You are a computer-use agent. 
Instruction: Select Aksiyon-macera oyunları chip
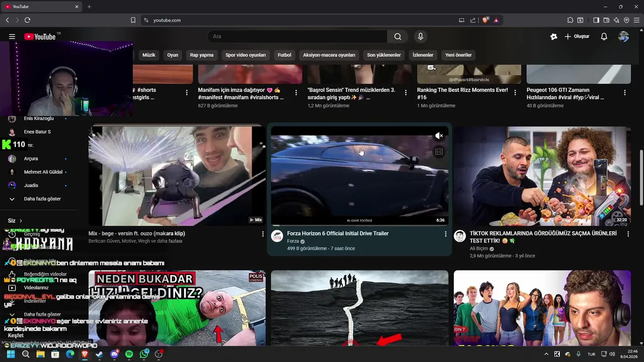click(329, 55)
